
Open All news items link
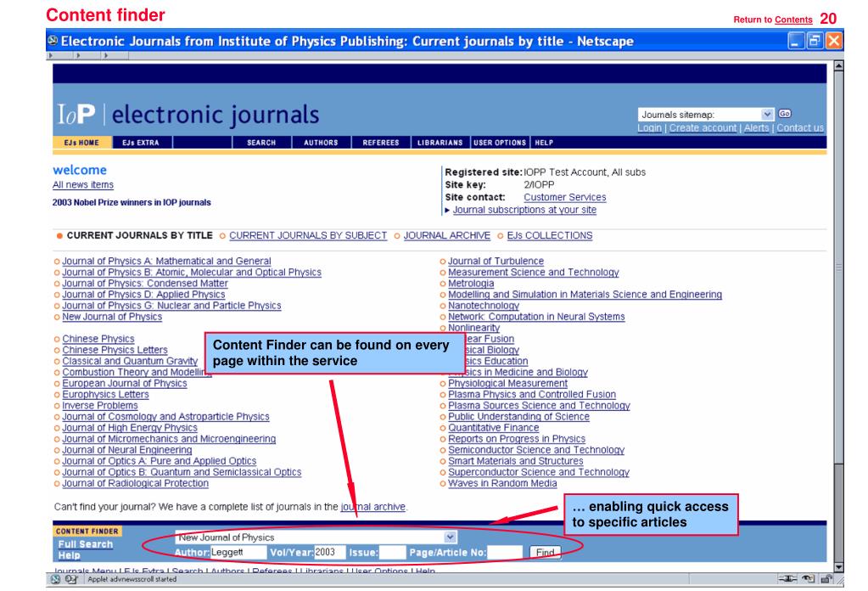click(x=83, y=185)
